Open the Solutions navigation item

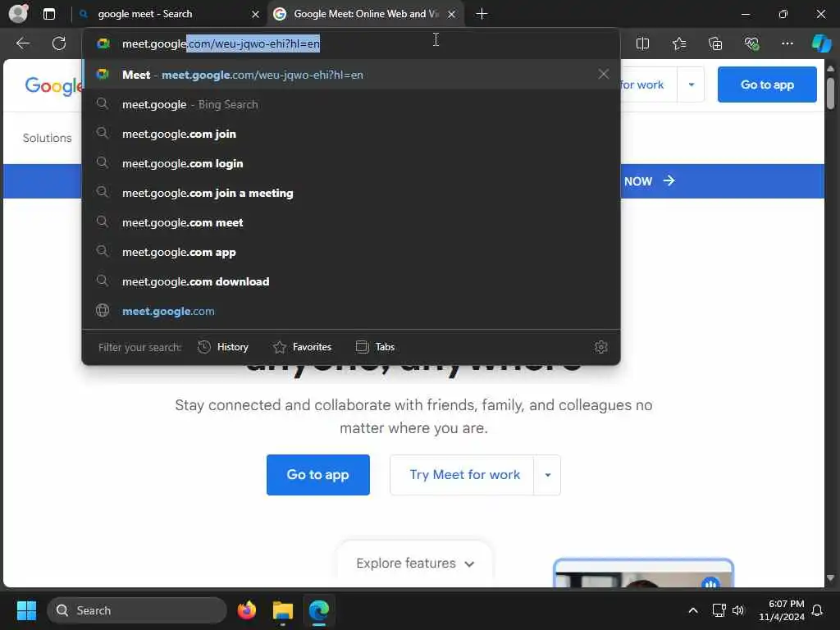(47, 138)
